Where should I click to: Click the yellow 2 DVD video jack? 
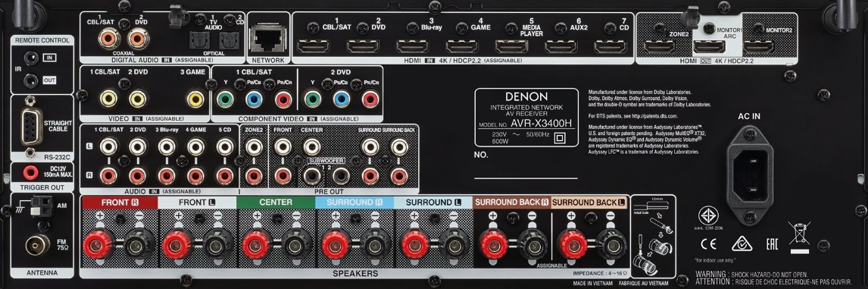[138, 99]
